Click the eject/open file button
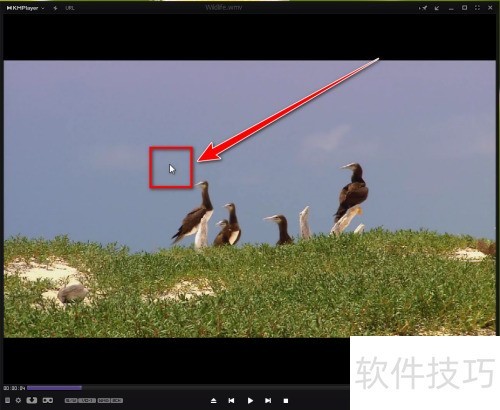The image size is (500, 410). (214, 401)
